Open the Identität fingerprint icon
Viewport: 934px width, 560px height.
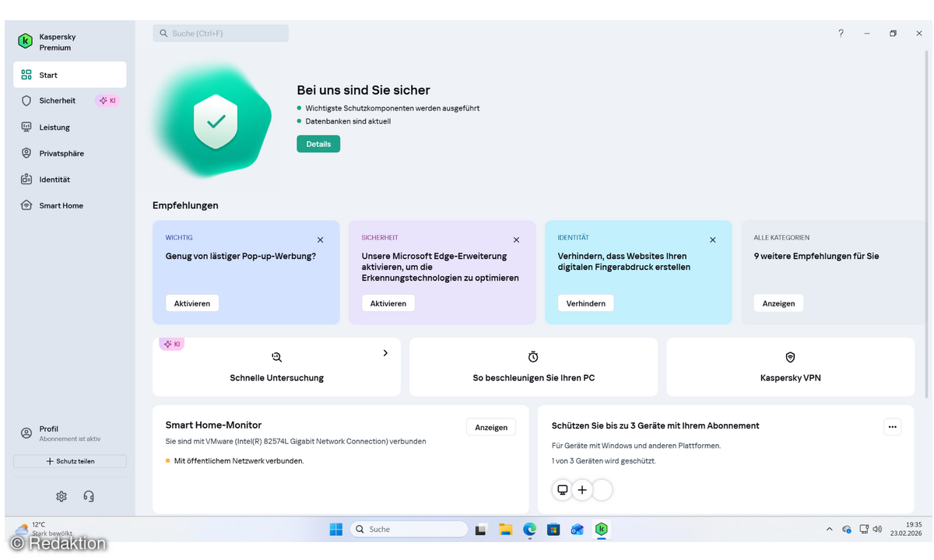pos(26,179)
